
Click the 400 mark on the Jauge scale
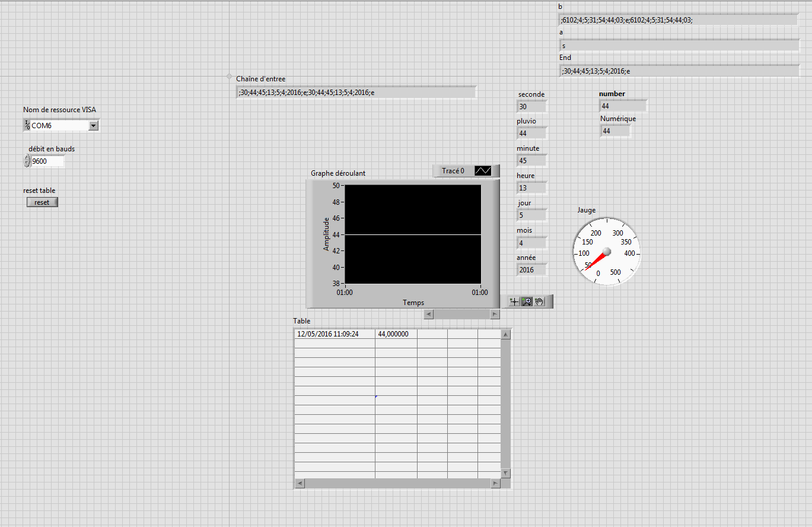(629, 253)
